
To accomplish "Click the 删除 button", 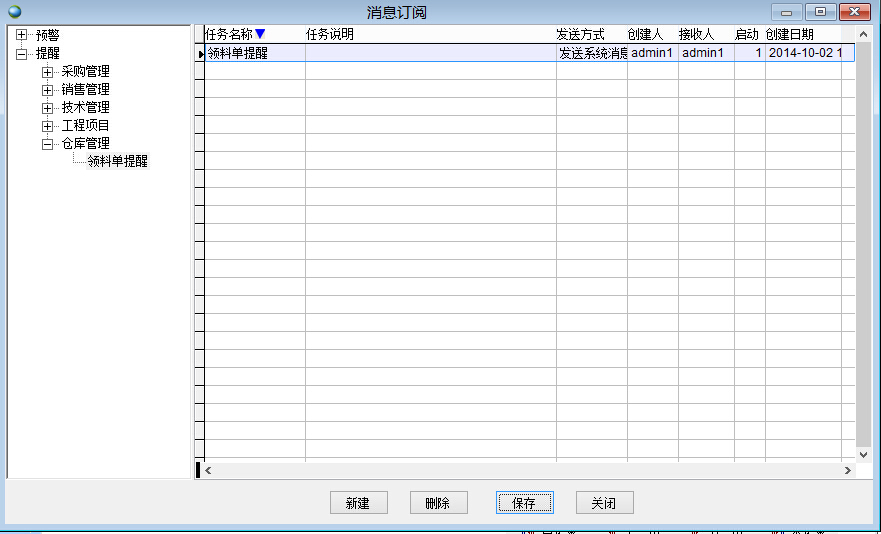I will tap(438, 503).
